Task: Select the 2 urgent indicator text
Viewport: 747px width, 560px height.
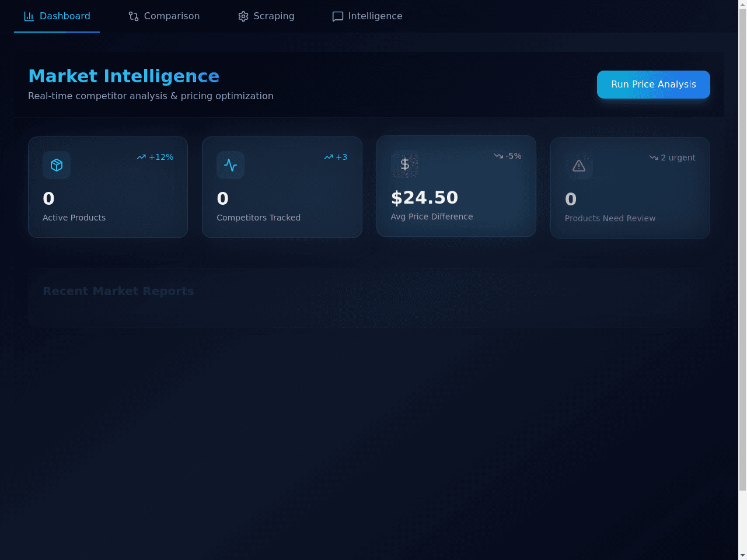Action: (x=678, y=157)
